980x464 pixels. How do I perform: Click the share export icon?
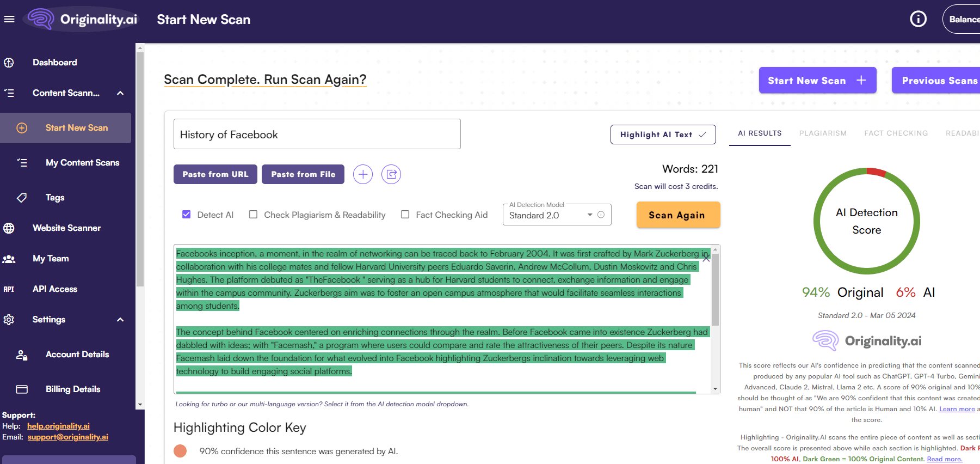pyautogui.click(x=391, y=174)
